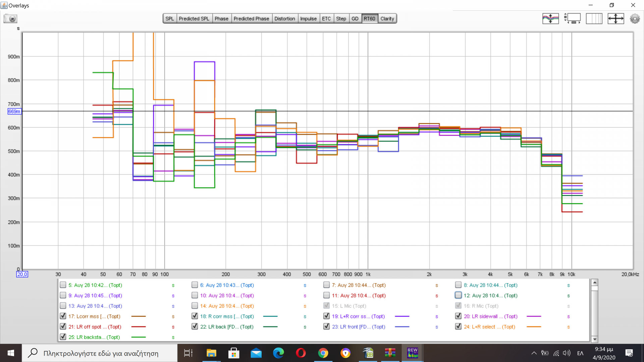Hide the 21: LR off spot trace
This screenshot has height=362, width=644.
(x=63, y=326)
